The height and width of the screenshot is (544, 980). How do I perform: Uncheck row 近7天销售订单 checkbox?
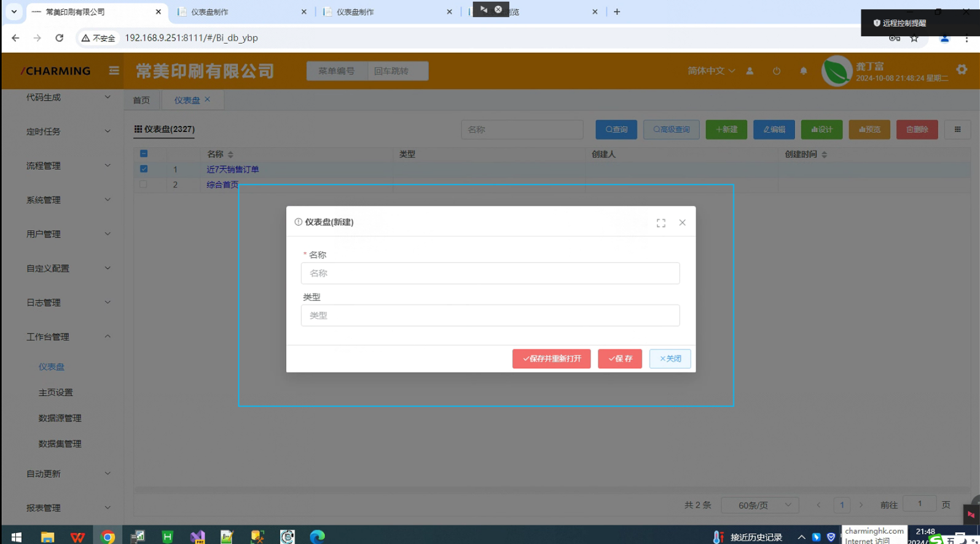[x=144, y=169]
